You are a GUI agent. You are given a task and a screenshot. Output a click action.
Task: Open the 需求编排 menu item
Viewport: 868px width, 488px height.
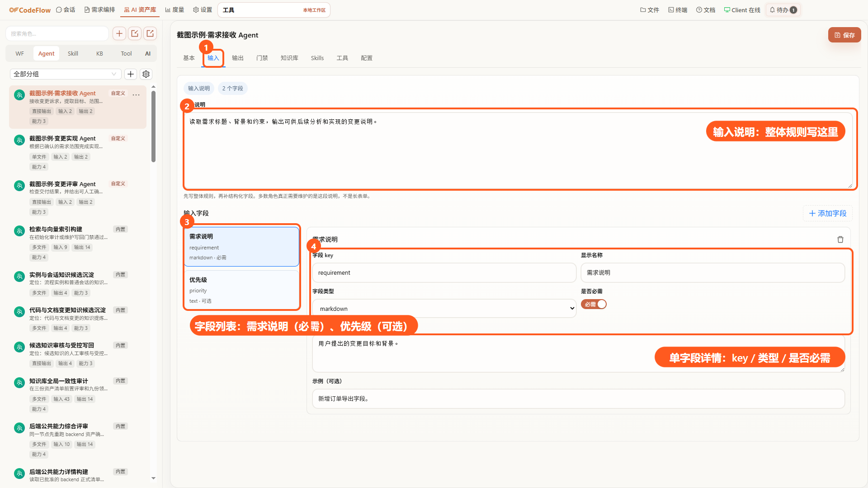[x=99, y=10]
